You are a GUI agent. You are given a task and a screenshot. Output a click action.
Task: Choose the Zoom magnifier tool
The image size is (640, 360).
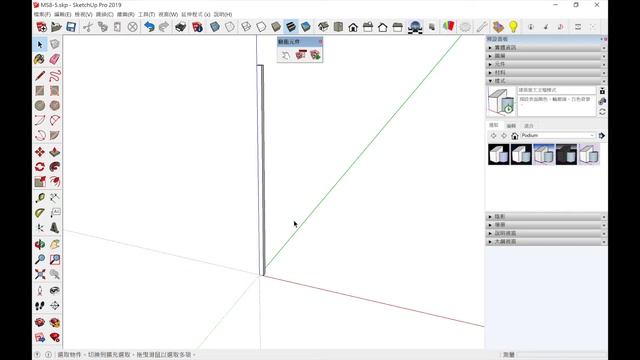click(40, 259)
